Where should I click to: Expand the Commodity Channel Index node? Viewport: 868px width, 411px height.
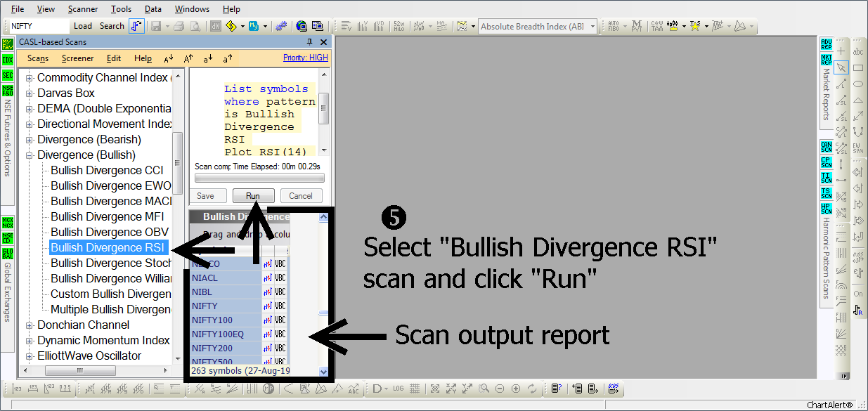(x=30, y=78)
